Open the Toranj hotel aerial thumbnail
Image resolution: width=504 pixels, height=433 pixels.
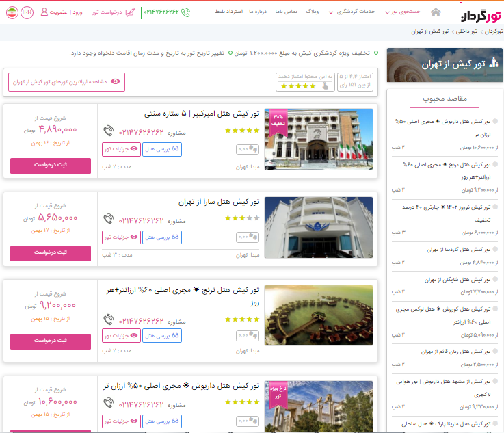pos(319,315)
